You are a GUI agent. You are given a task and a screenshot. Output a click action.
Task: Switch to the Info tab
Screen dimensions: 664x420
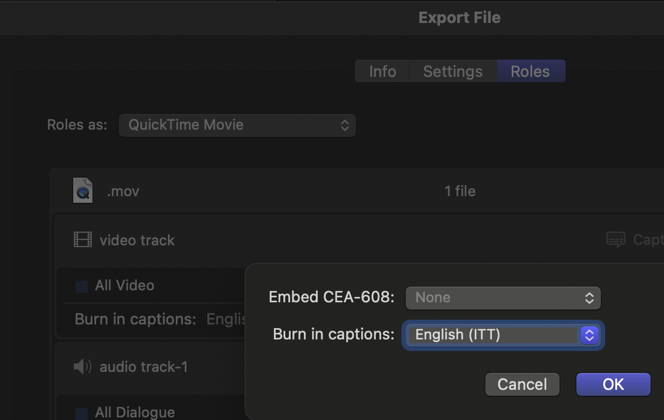[382, 72]
